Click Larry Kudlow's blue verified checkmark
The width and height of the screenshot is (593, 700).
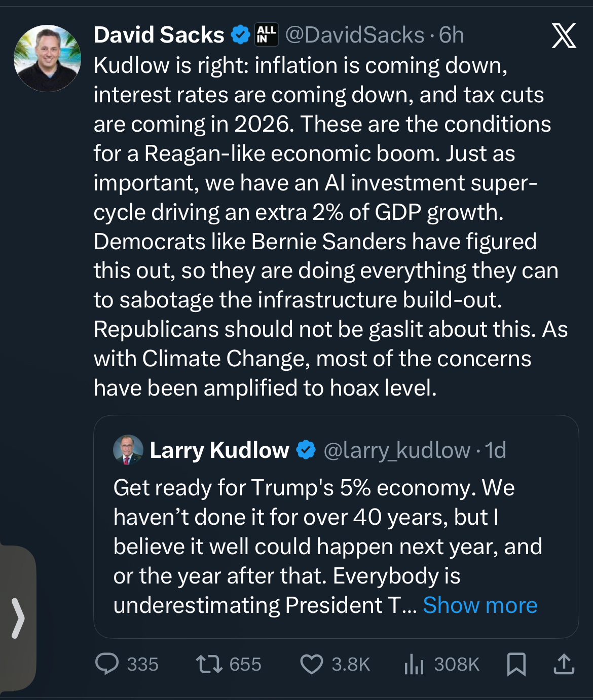306,450
